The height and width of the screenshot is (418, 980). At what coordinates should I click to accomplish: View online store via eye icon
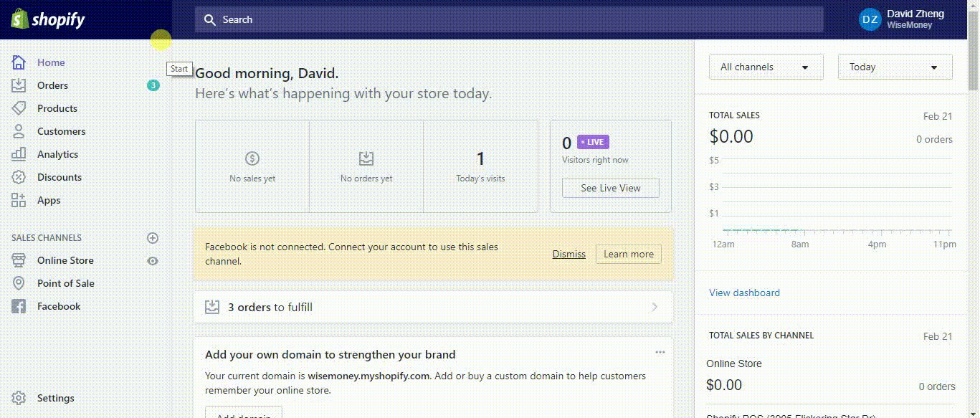pyautogui.click(x=152, y=261)
